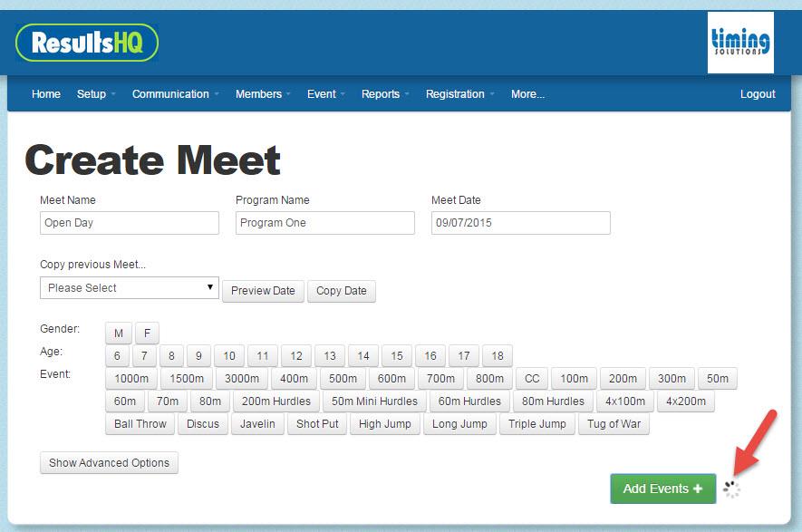
Task: Click the ResultsHQ logo
Action: click(x=86, y=43)
